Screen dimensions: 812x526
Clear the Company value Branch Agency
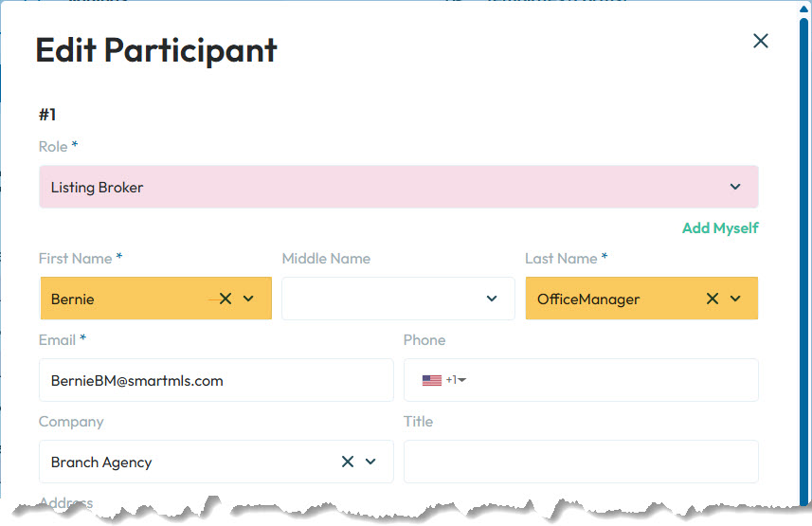coord(348,462)
